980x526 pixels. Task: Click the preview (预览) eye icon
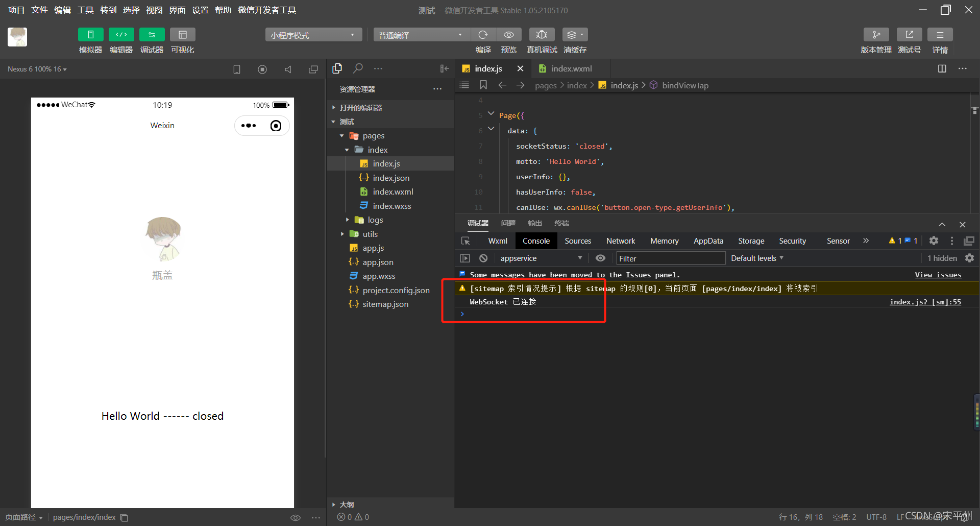[509, 35]
